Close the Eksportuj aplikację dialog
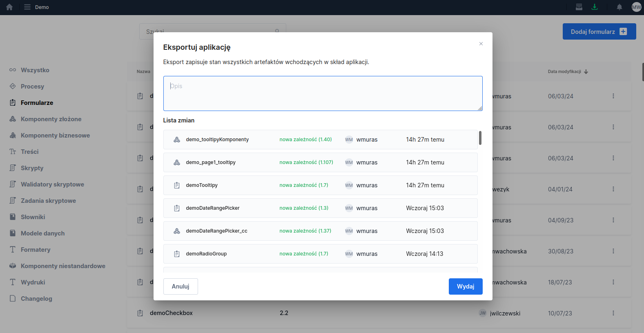Image resolution: width=644 pixels, height=333 pixels. (481, 44)
